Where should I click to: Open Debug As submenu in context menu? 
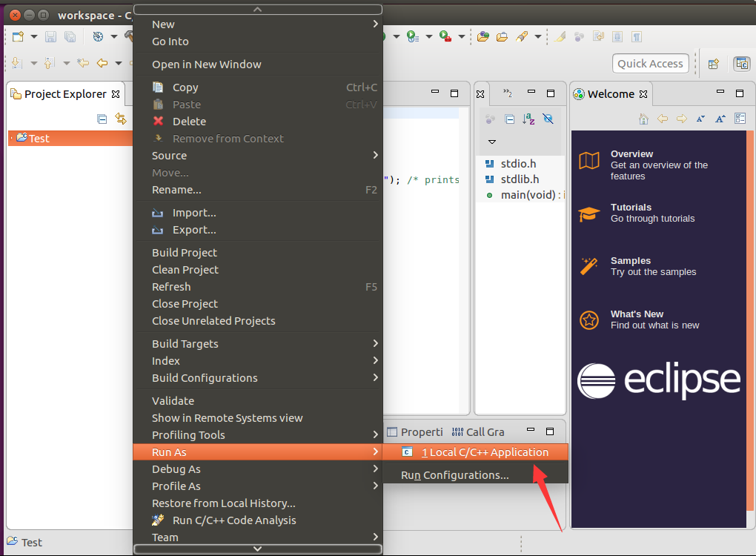pyautogui.click(x=258, y=469)
